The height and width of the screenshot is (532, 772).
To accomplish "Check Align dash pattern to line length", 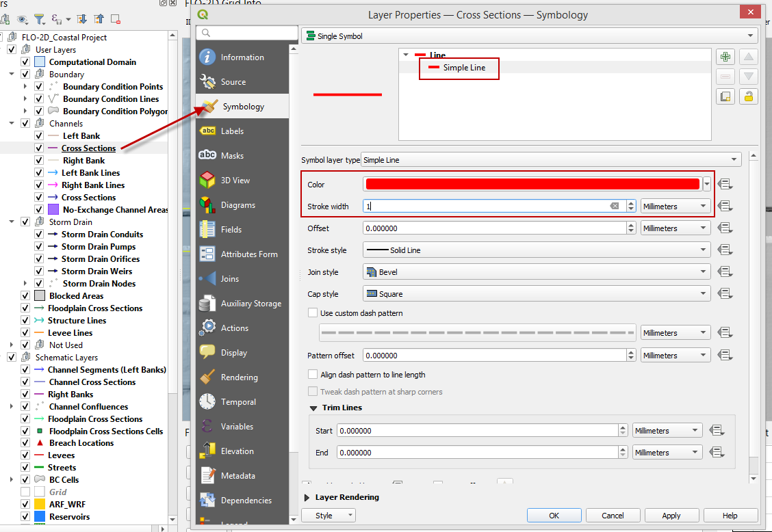I will pos(313,375).
